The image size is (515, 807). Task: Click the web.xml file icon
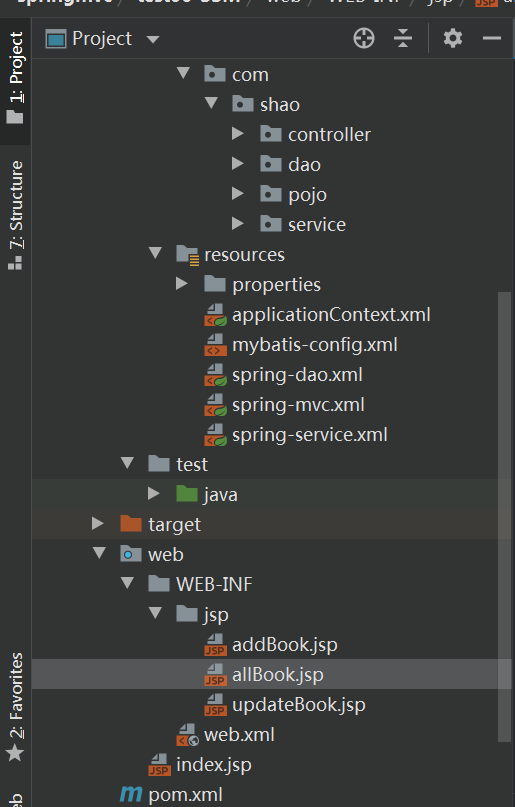click(x=187, y=735)
